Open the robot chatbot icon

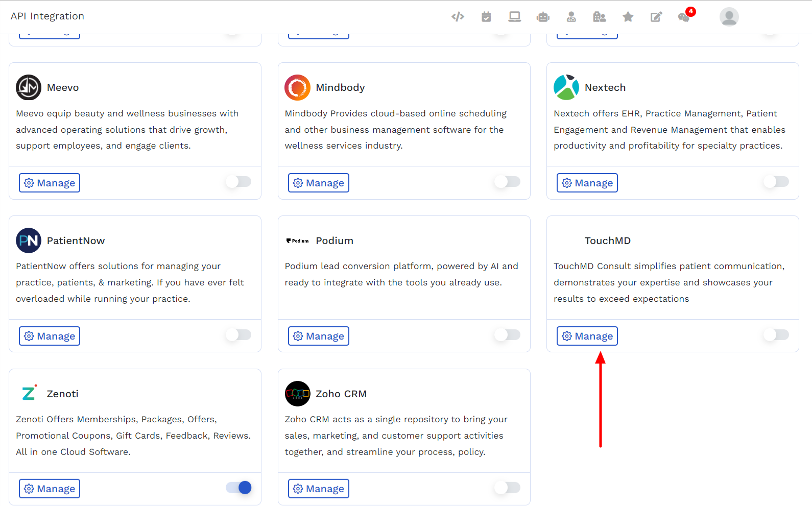pos(543,17)
